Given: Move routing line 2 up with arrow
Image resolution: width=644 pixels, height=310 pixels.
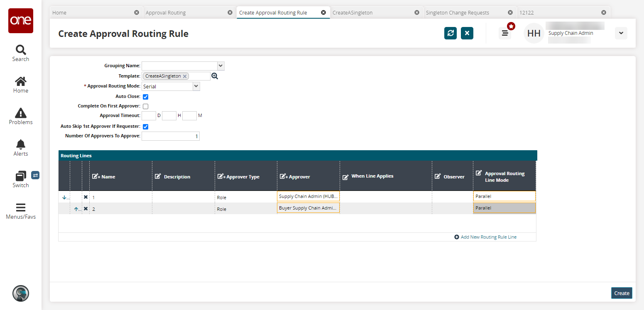Looking at the screenshot, I should coord(76,209).
